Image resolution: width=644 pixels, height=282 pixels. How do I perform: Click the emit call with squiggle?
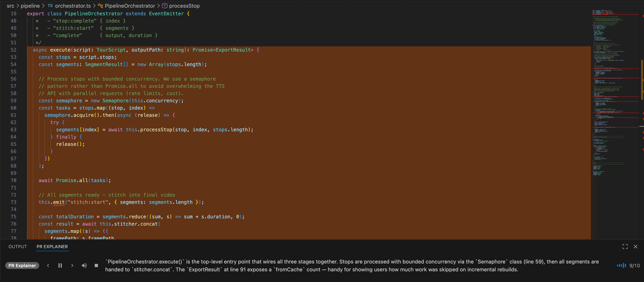(59, 202)
